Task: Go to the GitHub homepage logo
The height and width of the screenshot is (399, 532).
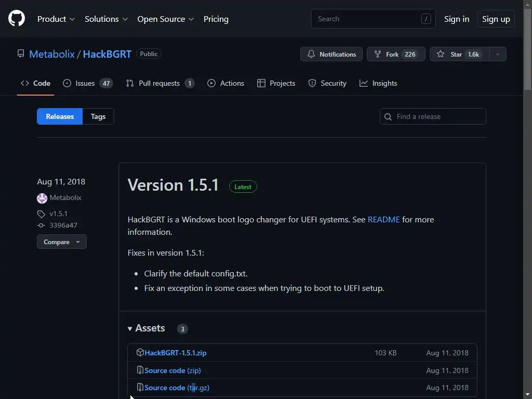Action: 17,18
